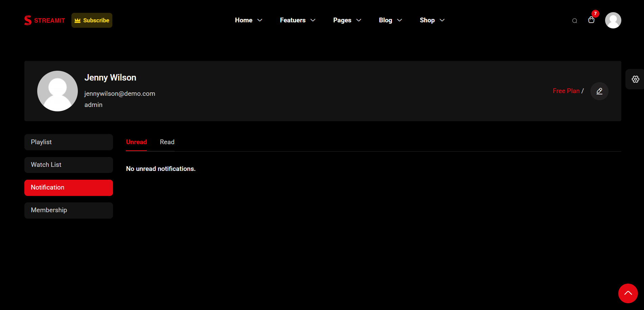Viewport: 644px width, 310px height.
Task: Expand the Blog menu chevron
Action: (x=400, y=20)
